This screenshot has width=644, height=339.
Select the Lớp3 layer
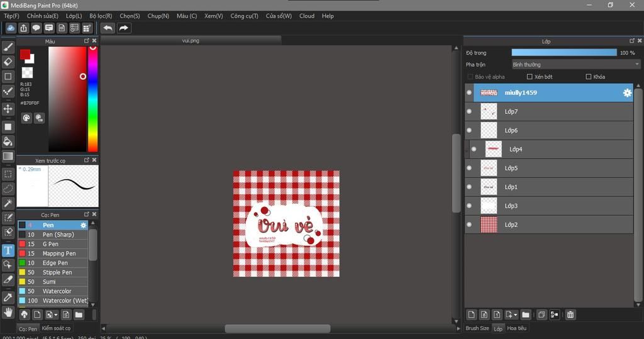(549, 206)
